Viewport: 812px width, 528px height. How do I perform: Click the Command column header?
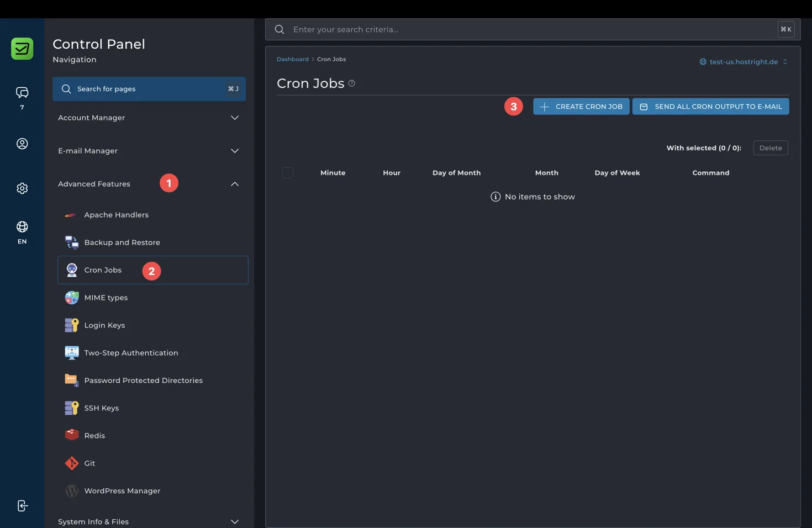click(x=710, y=173)
